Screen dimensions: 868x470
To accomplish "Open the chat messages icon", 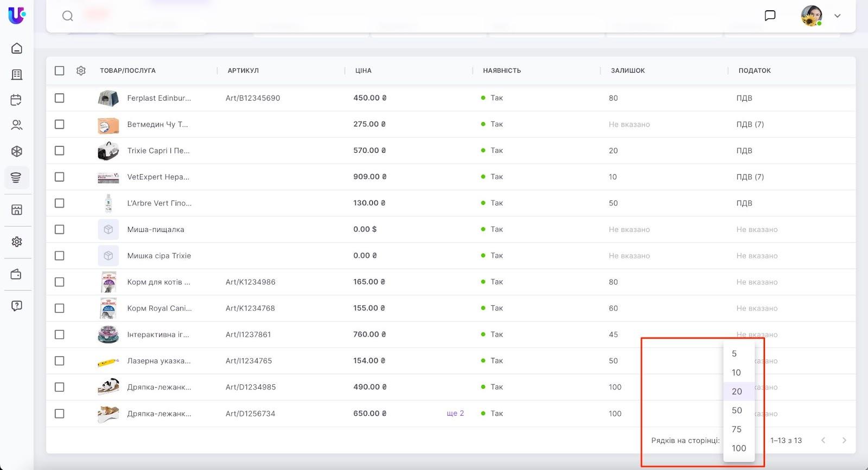I will coord(770,16).
